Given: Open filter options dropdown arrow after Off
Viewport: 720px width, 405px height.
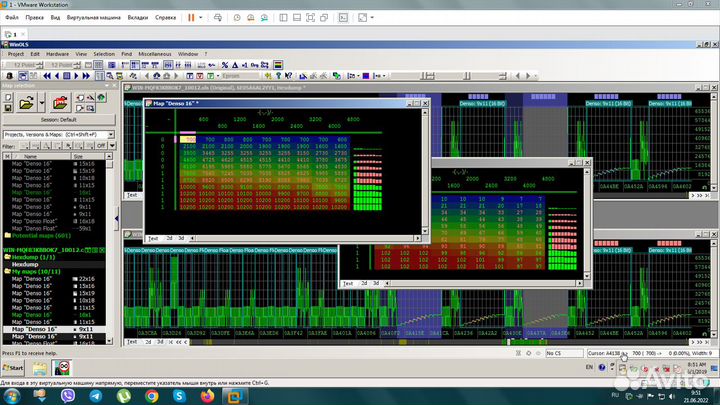Looking at the screenshot, I should click(x=112, y=146).
